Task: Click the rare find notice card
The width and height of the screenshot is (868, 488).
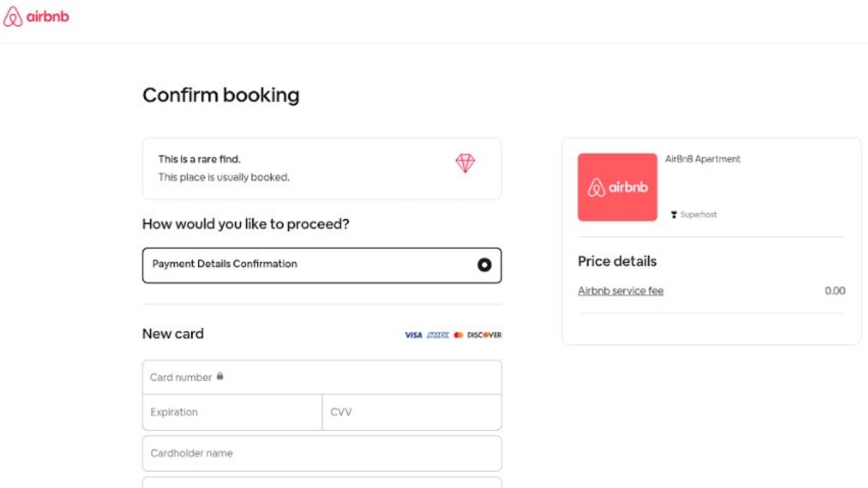Action: (x=322, y=168)
